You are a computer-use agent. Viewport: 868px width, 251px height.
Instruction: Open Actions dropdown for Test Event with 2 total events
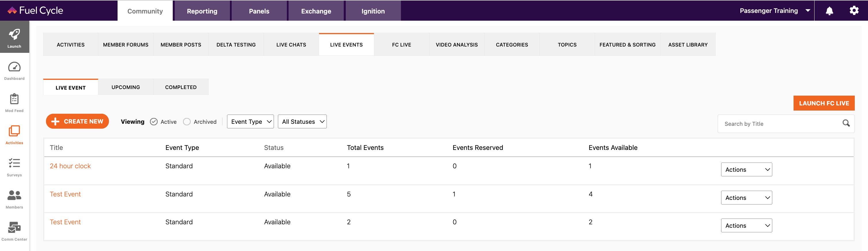746,226
